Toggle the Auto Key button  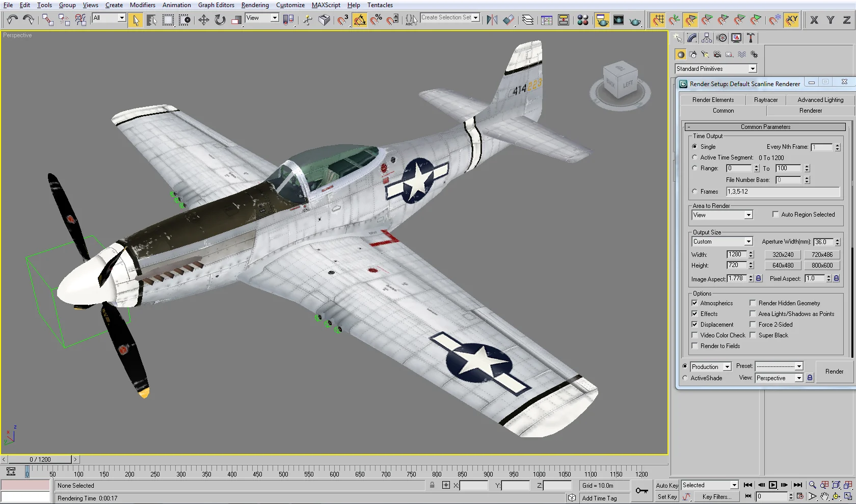tap(667, 486)
